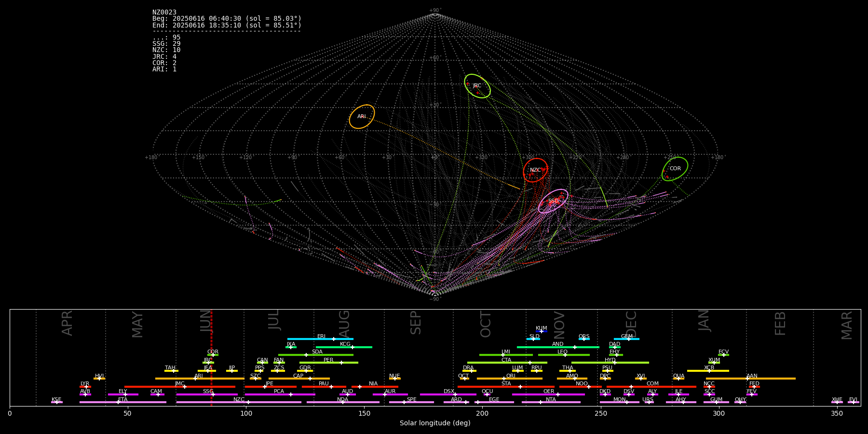
Task: Click the orange CAP shower bar
Action: [x=299, y=379]
